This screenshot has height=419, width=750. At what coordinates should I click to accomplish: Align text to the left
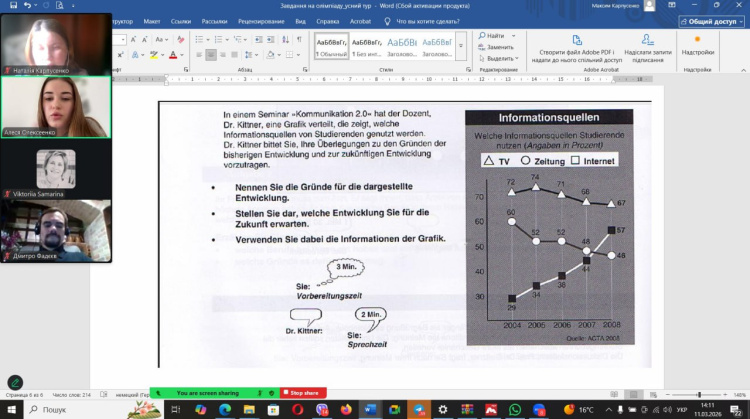pos(199,55)
